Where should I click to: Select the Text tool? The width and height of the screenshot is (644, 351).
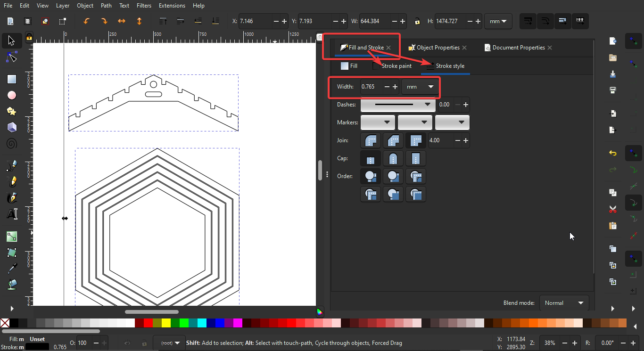(x=12, y=213)
